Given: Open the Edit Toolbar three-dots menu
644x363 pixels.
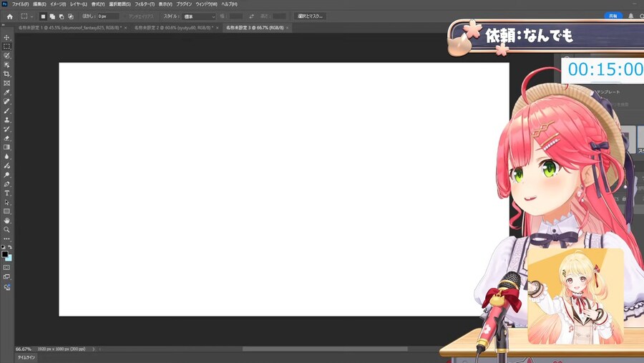Looking at the screenshot, I should 6,239.
